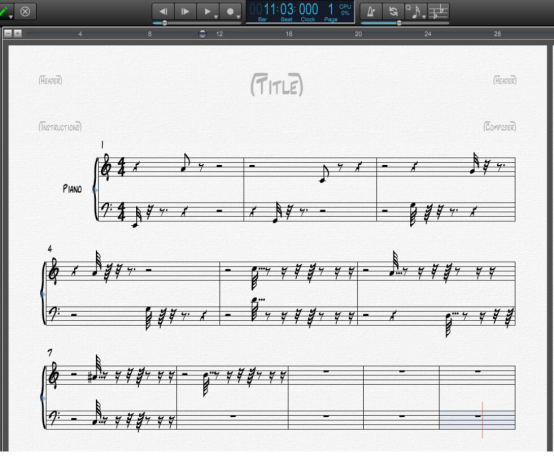
Task: Toggle loop cycle playback
Action: click(x=393, y=12)
